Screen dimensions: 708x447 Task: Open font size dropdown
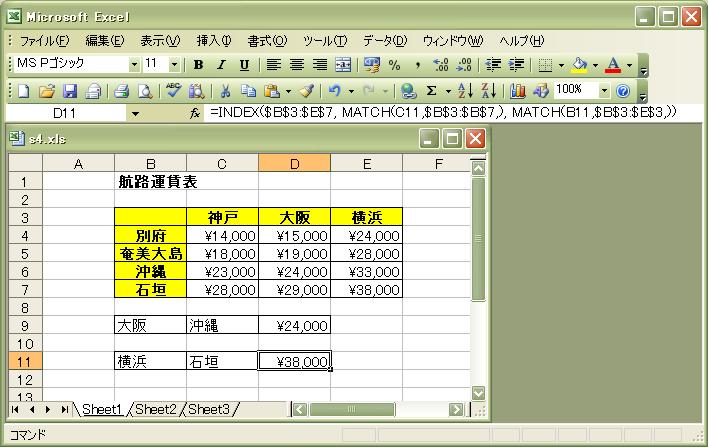(174, 65)
